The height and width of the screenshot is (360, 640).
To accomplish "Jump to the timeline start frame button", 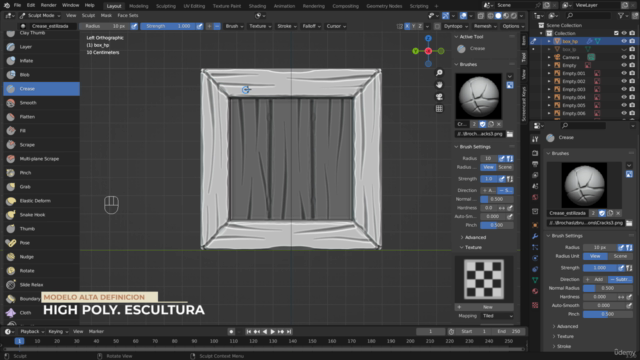I will tap(249, 332).
